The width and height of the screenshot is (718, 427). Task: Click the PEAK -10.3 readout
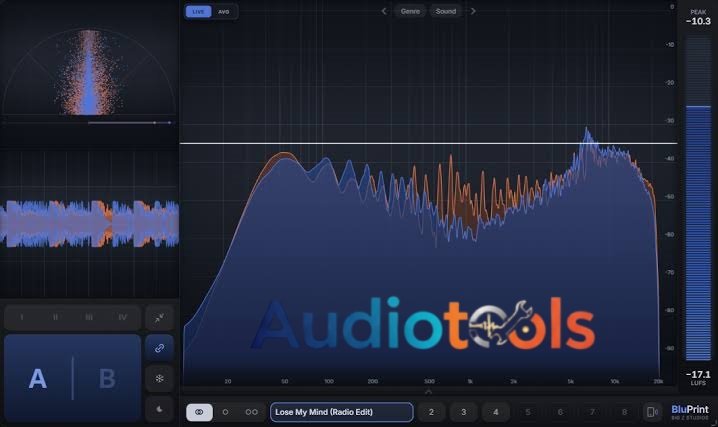[x=698, y=18]
